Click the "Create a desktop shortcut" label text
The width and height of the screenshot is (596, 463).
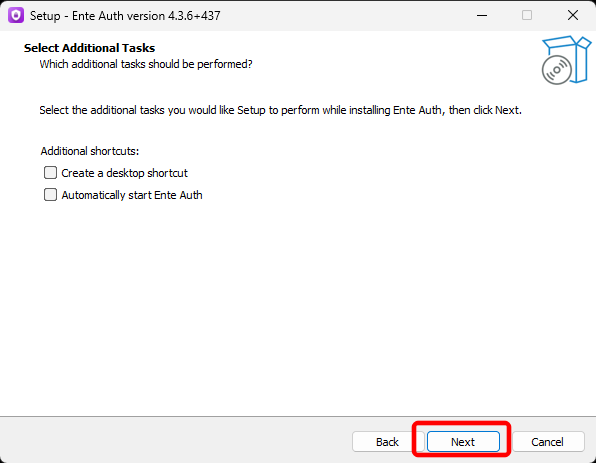(x=124, y=173)
